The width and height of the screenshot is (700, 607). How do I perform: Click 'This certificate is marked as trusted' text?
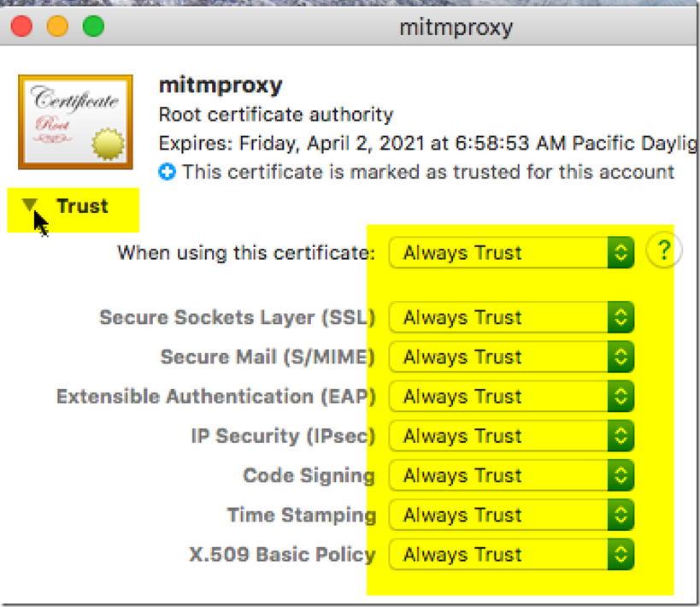pyautogui.click(x=428, y=172)
